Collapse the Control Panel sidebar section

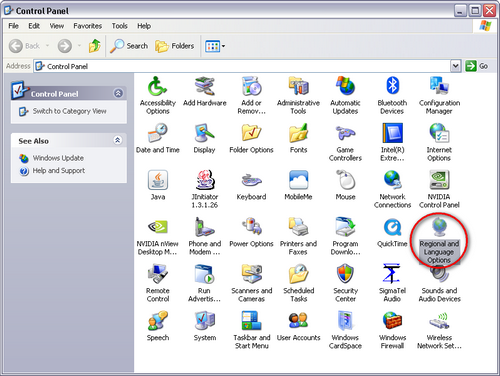118,93
